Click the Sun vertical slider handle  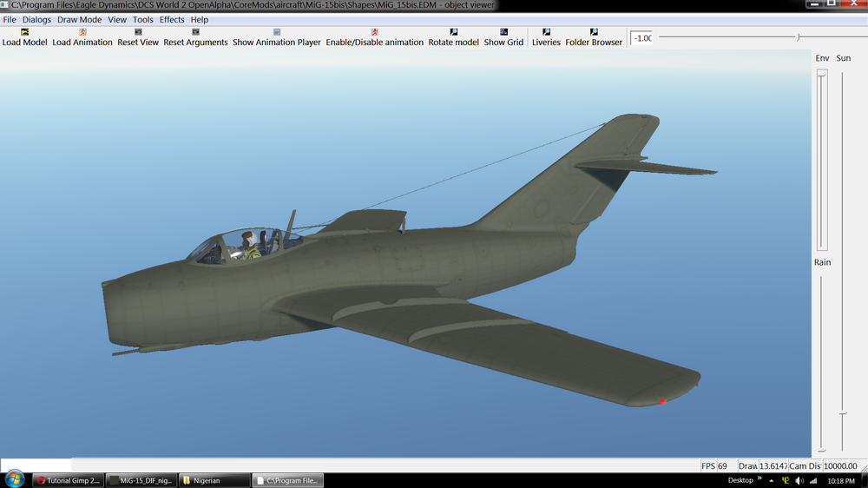842,413
